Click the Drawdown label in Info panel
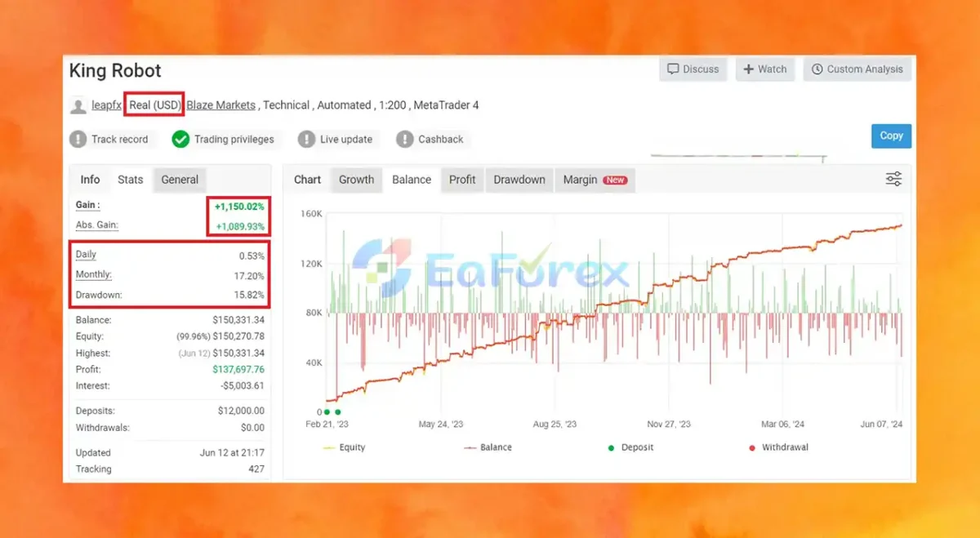The width and height of the screenshot is (980, 538). click(99, 294)
